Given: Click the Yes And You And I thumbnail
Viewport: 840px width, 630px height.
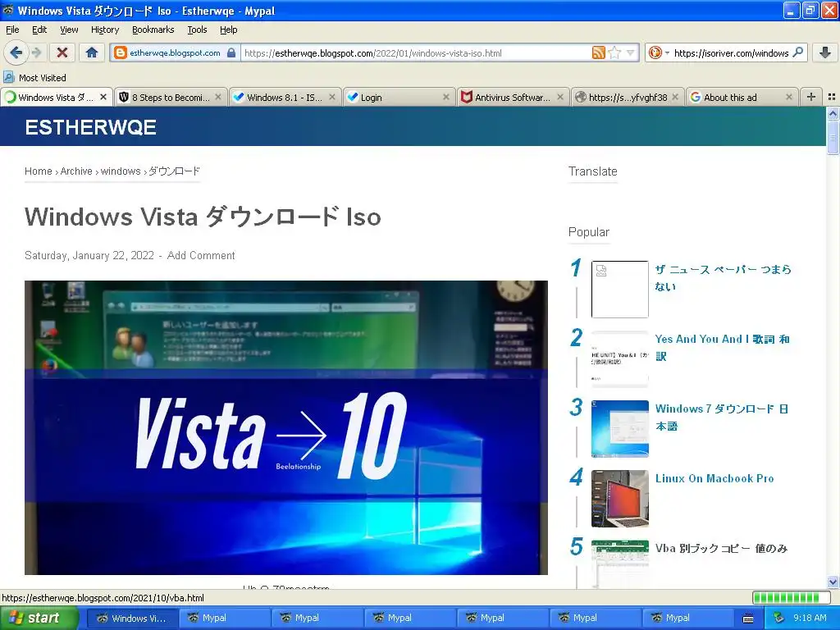Looking at the screenshot, I should pyautogui.click(x=620, y=359).
